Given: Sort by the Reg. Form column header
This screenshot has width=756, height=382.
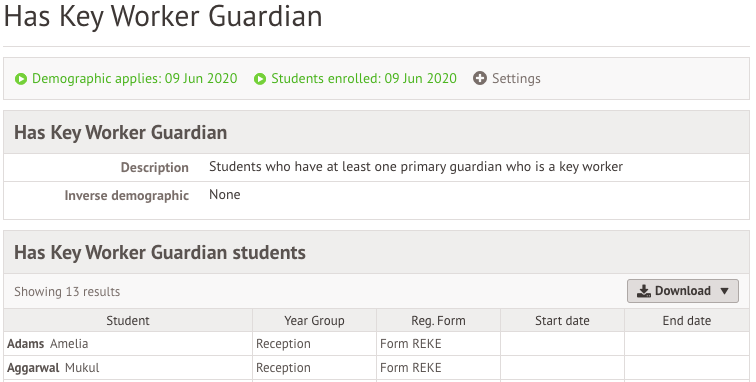Looking at the screenshot, I should pos(438,321).
